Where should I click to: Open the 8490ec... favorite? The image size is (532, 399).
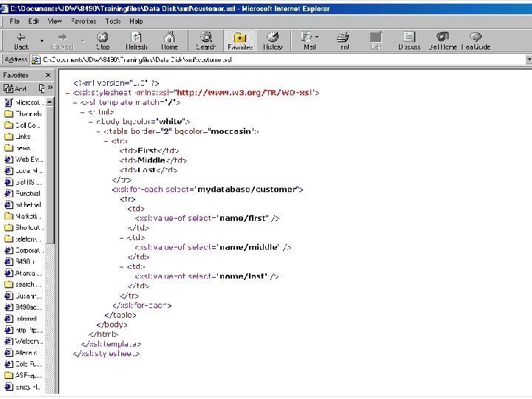point(24,307)
